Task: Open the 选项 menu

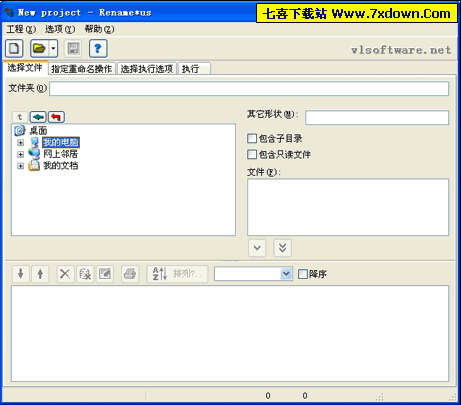Action: pyautogui.click(x=60, y=29)
